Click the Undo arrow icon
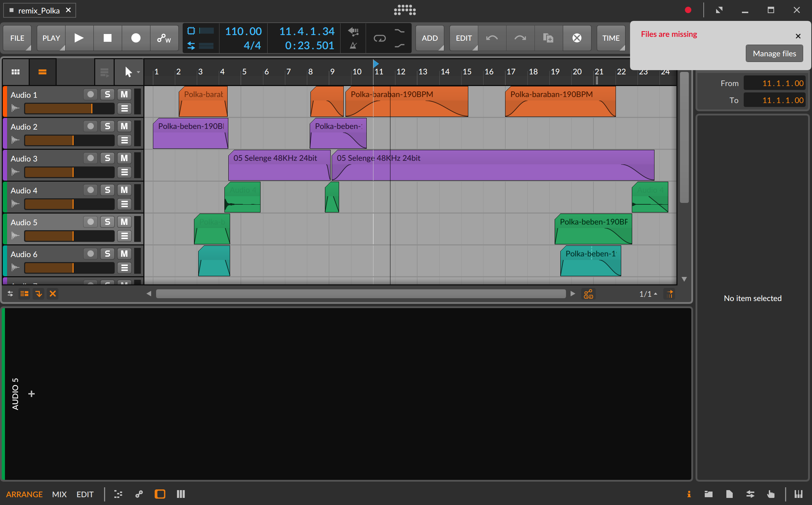The image size is (812, 505). tap(492, 38)
